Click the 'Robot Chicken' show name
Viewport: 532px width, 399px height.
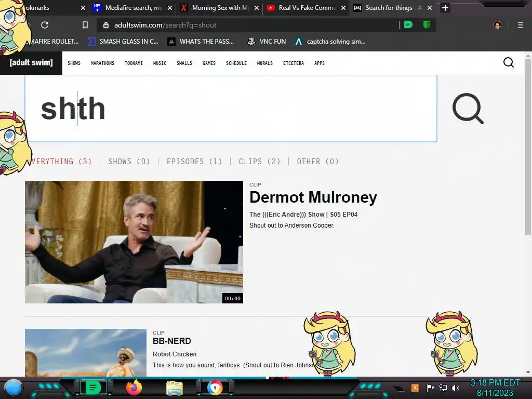[x=175, y=354]
